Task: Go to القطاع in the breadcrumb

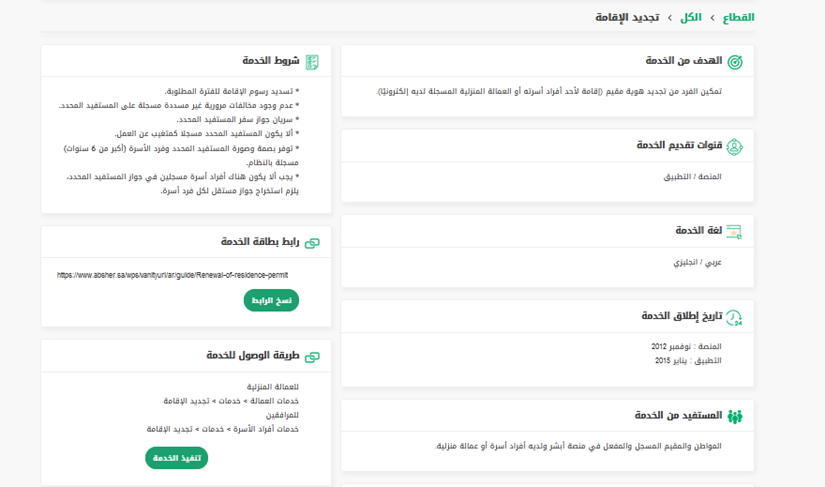Action: click(x=738, y=17)
